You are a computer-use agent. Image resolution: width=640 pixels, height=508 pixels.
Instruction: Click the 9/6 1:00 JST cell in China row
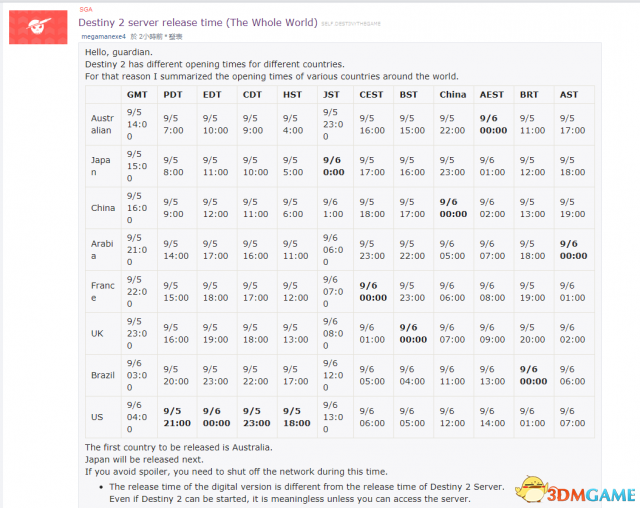coord(333,208)
